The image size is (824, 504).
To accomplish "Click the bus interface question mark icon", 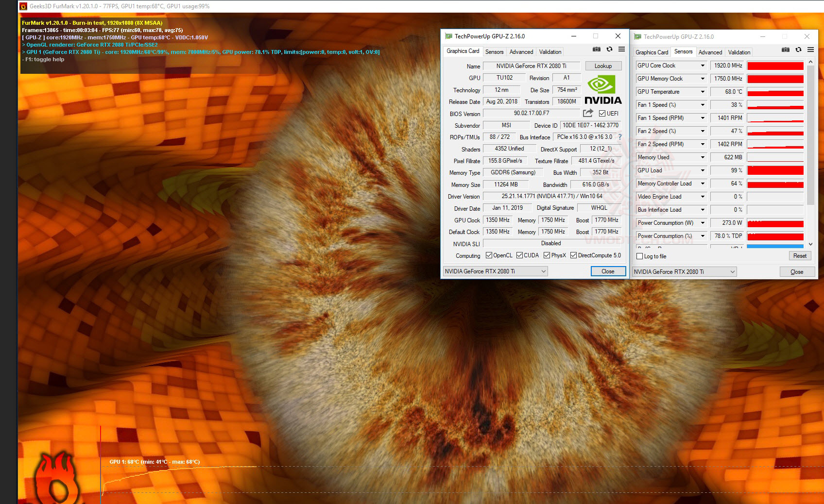I will [x=620, y=137].
